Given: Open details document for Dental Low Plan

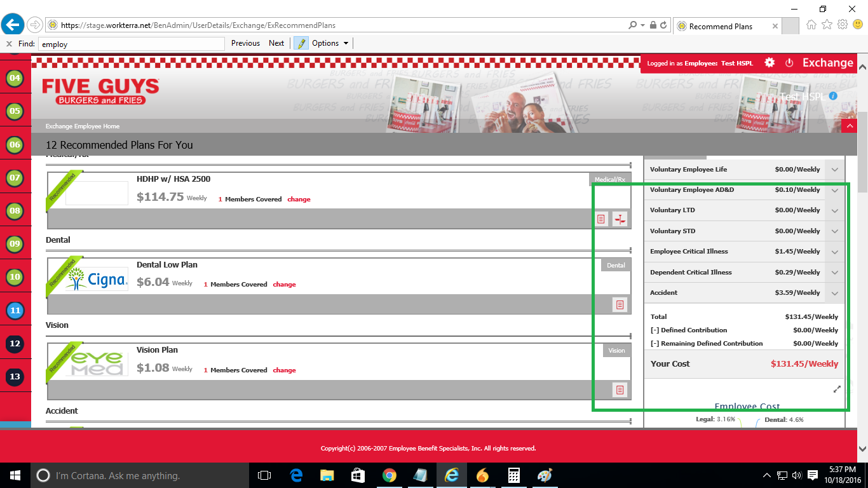Looking at the screenshot, I should pyautogui.click(x=620, y=305).
